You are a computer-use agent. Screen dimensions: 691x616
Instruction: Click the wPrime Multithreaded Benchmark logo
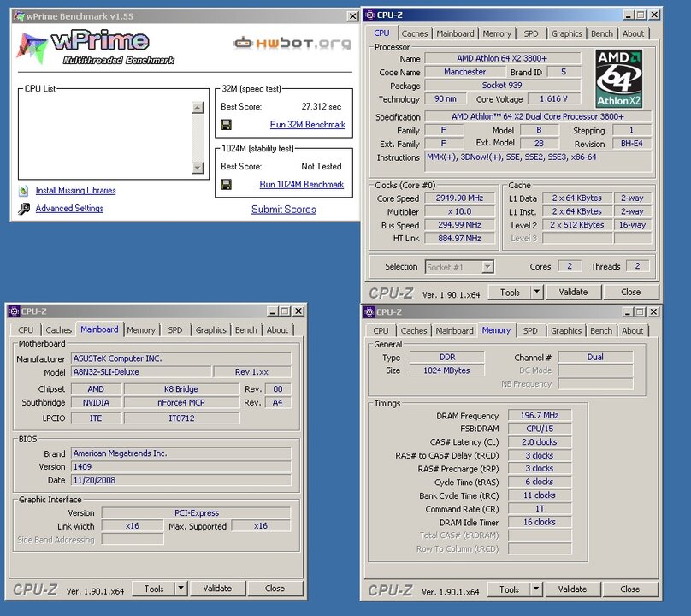[96, 47]
